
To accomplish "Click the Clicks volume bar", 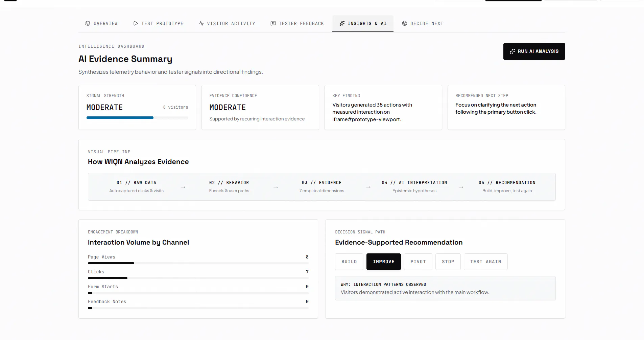I will [x=198, y=278].
